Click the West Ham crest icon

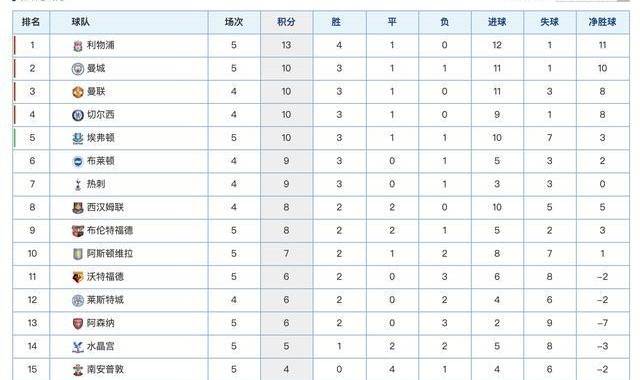click(78, 208)
